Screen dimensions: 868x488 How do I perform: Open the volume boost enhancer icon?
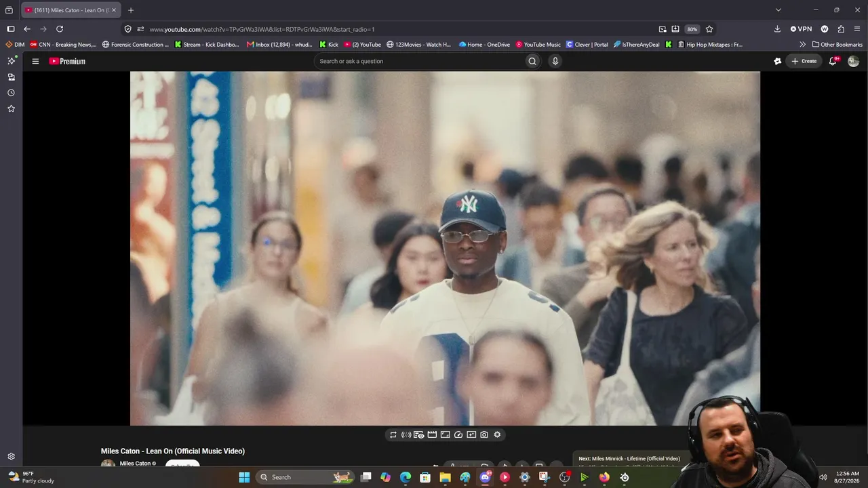coord(406,434)
